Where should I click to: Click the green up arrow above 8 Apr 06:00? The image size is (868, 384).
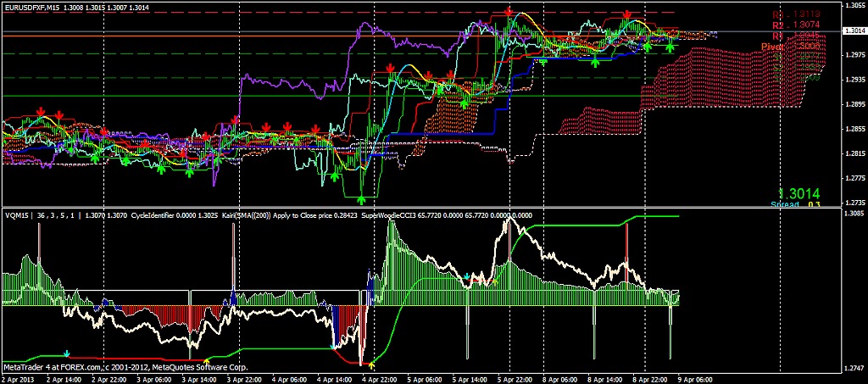[595, 62]
